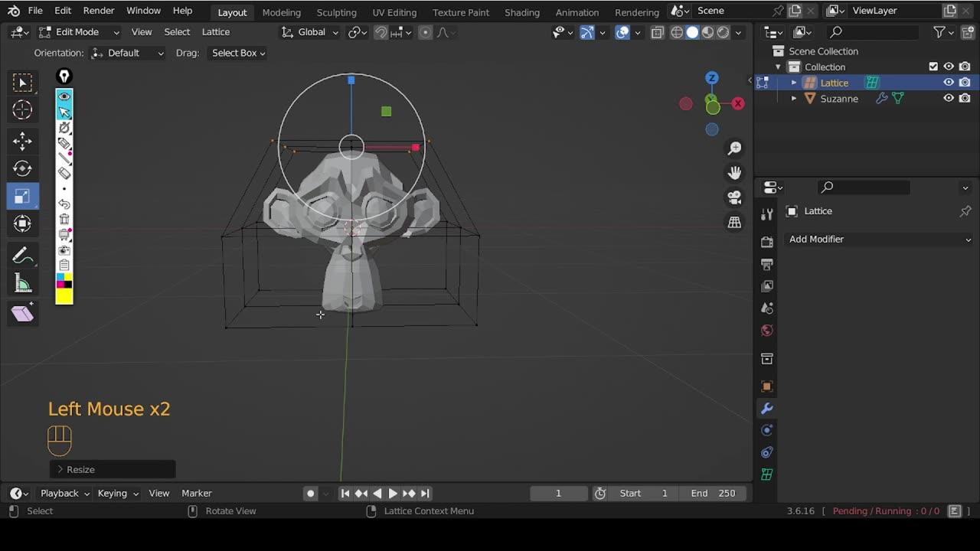
Task: Toggle camera view icon in viewport
Action: (734, 197)
